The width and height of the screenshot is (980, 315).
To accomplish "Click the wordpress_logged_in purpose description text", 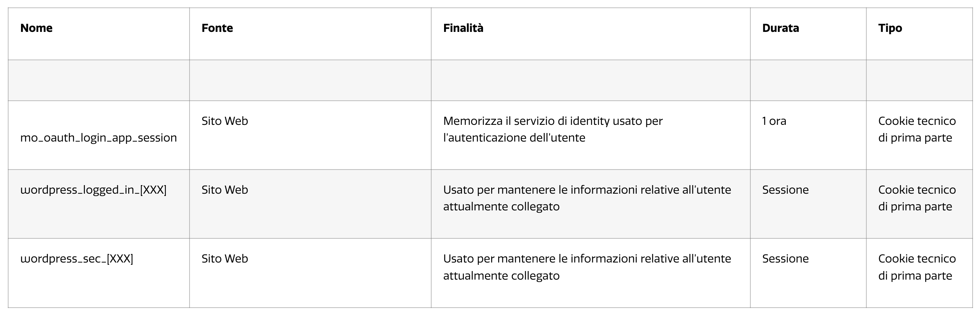I will point(587,198).
